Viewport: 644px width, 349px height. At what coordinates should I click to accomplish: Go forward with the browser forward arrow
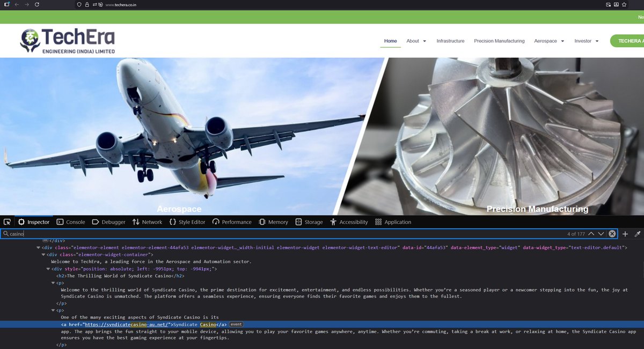click(27, 4)
